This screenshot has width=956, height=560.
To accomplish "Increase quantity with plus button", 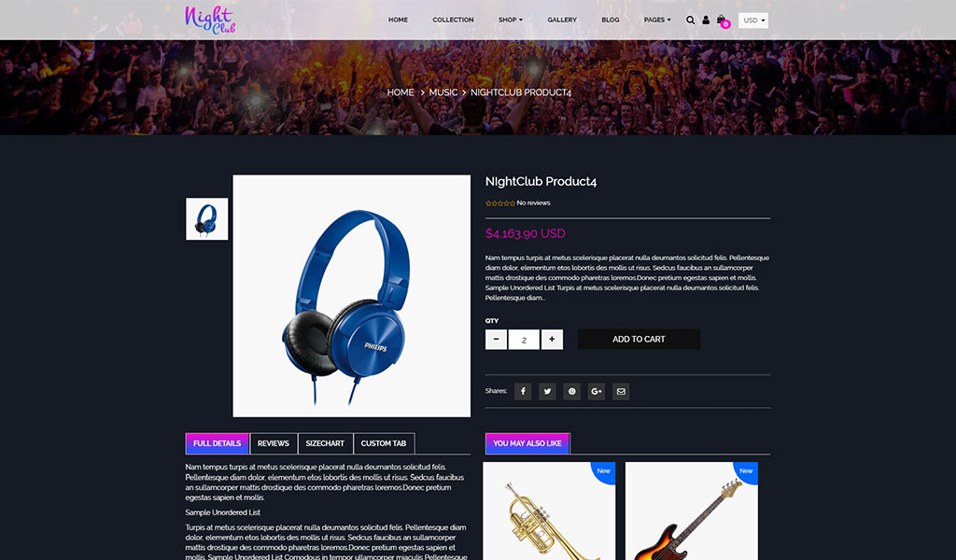I will (552, 340).
